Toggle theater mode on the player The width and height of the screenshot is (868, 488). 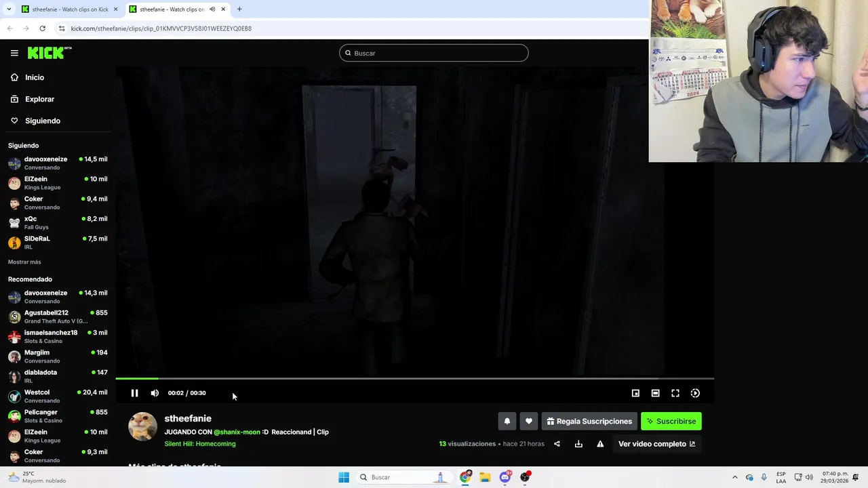point(655,393)
